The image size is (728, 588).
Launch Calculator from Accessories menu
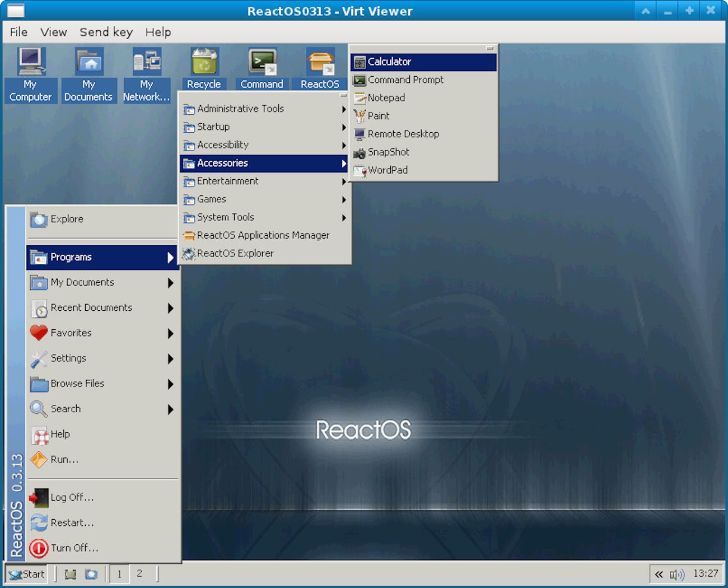pos(389,62)
